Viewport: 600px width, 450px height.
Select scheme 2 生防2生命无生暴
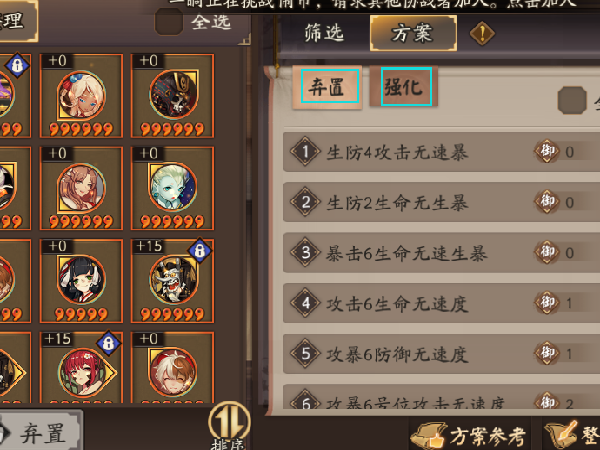pos(442,202)
